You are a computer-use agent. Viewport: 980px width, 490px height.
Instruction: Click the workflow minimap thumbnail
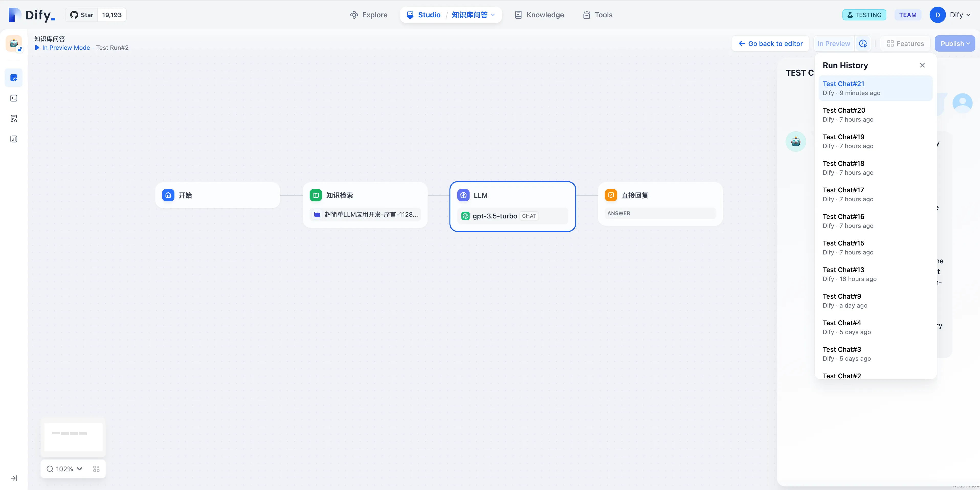73,437
